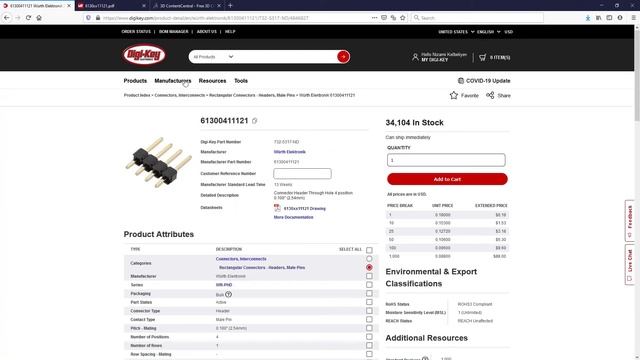Click the Share icon
This screenshot has width=640, height=360.
point(490,95)
